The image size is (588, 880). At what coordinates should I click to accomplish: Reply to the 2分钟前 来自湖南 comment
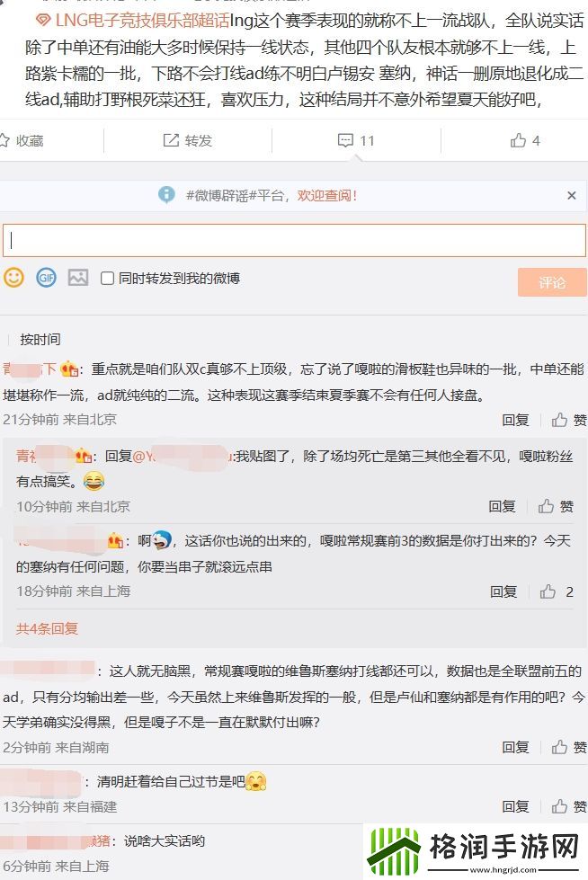(x=515, y=747)
